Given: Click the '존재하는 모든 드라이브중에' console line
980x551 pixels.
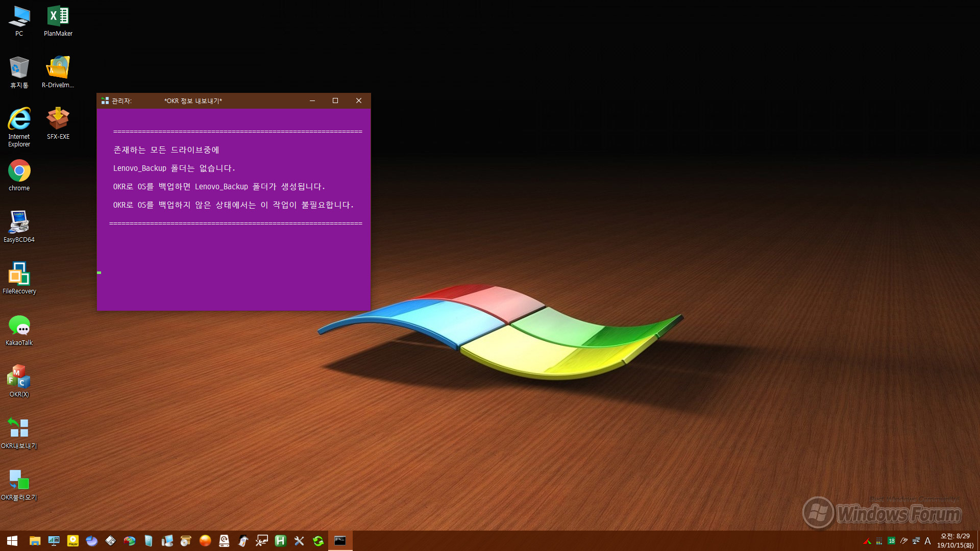Looking at the screenshot, I should tap(166, 150).
